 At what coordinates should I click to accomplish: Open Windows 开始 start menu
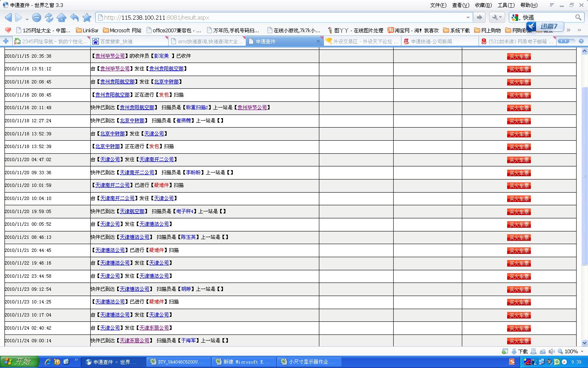click(19, 362)
